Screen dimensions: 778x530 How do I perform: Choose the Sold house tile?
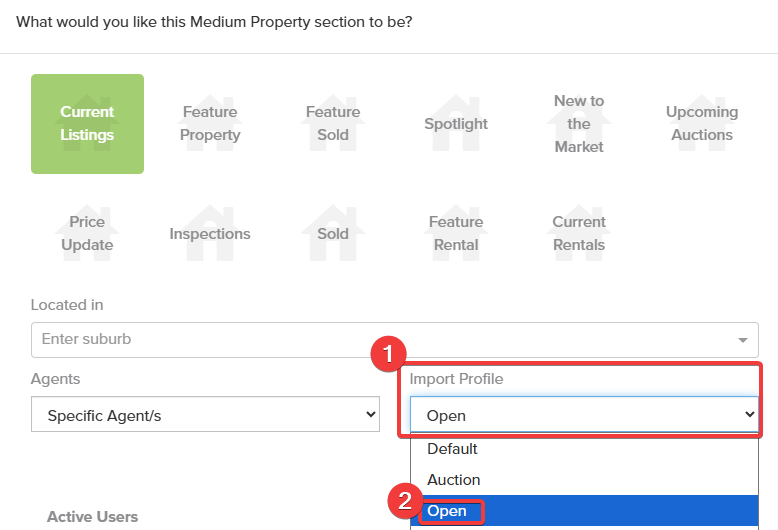click(333, 234)
